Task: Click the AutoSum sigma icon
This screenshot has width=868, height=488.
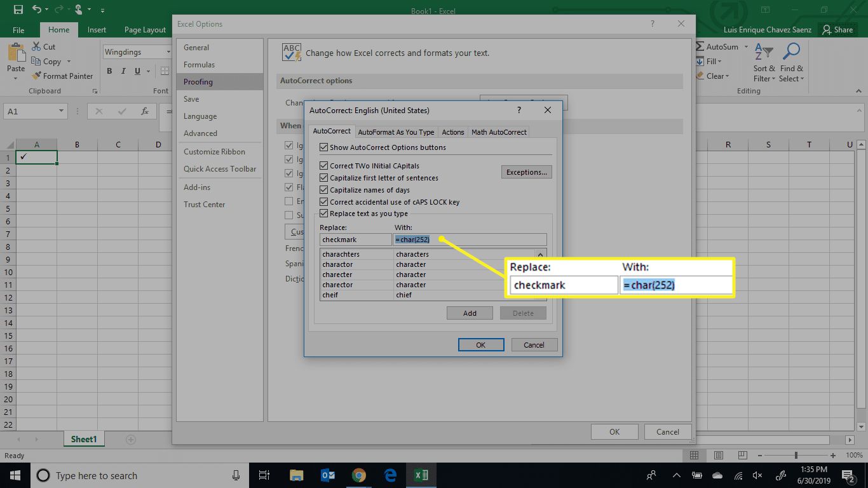Action: pyautogui.click(x=700, y=46)
